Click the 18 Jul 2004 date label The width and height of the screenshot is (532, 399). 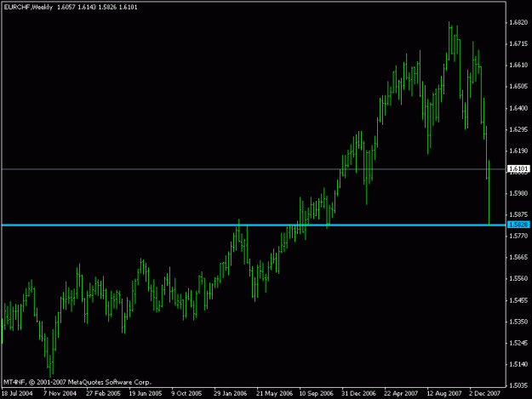click(17, 394)
